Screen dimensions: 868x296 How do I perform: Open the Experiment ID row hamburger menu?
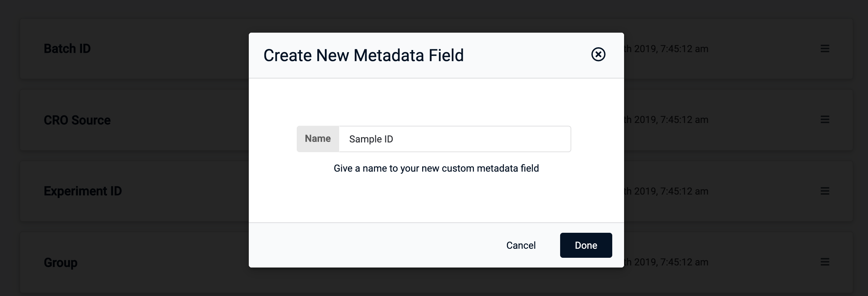tap(825, 191)
